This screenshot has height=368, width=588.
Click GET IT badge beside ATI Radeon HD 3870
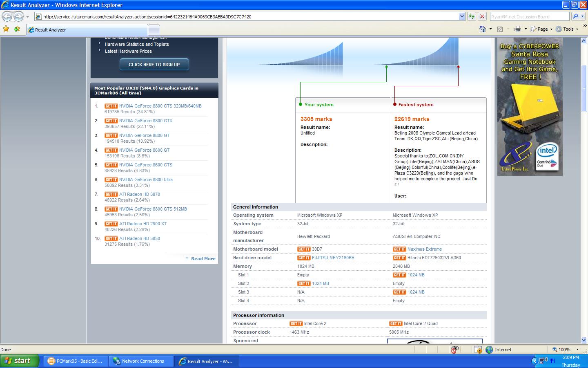pyautogui.click(x=111, y=194)
